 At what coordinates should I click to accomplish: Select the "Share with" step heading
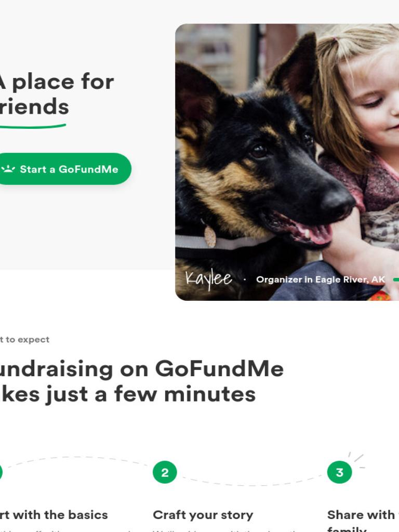(363, 515)
